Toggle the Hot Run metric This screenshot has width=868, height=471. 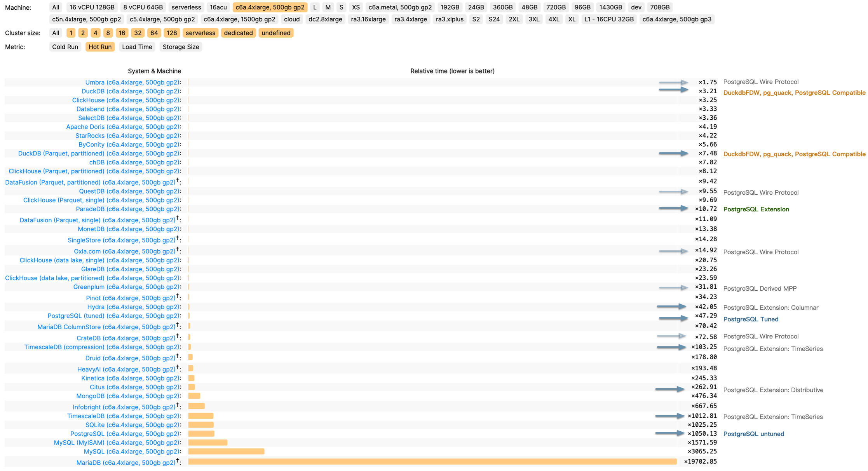click(x=100, y=47)
